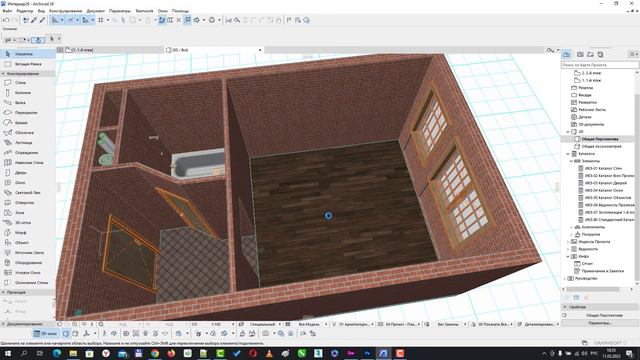
Task: Expand the Документирование toolbox section
Action: pyautogui.click(x=3, y=324)
